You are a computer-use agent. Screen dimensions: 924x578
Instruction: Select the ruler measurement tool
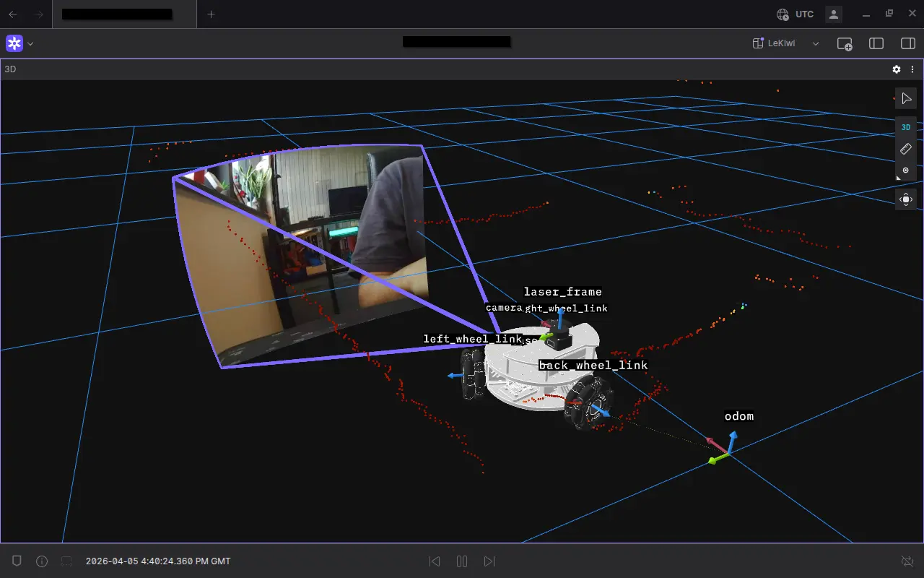coord(906,149)
